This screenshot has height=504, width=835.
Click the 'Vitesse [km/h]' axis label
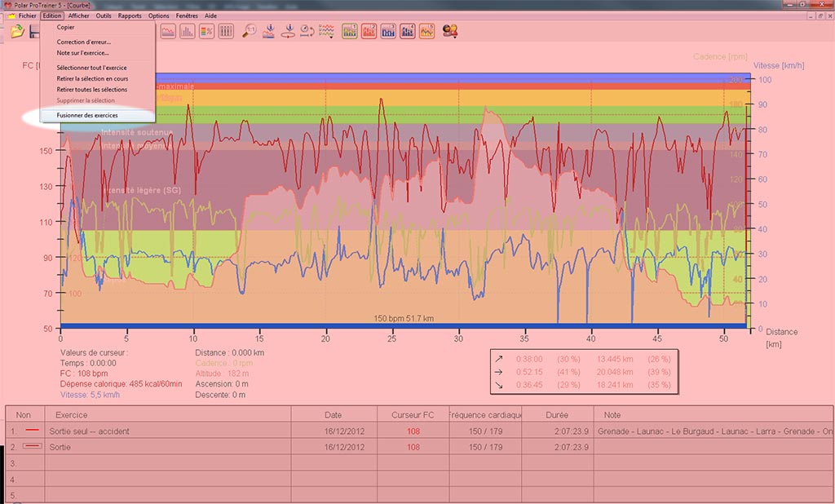[779, 65]
